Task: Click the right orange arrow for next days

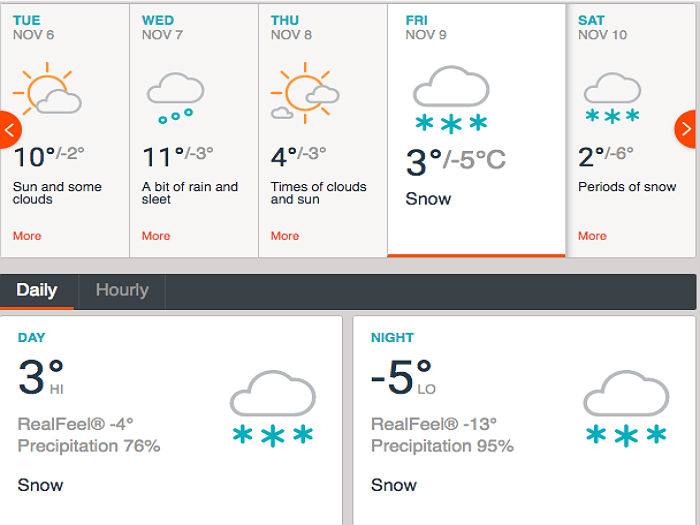Action: (x=686, y=129)
